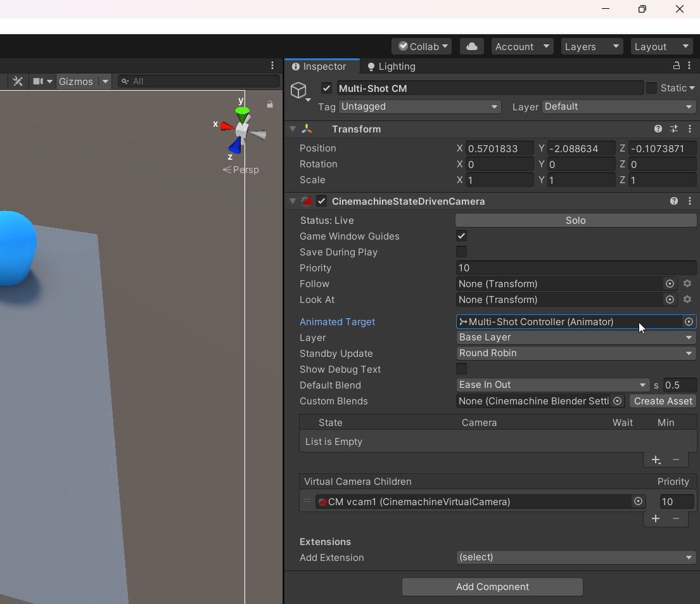Click the Transform help question-mark icon
700x604 pixels.
point(658,129)
